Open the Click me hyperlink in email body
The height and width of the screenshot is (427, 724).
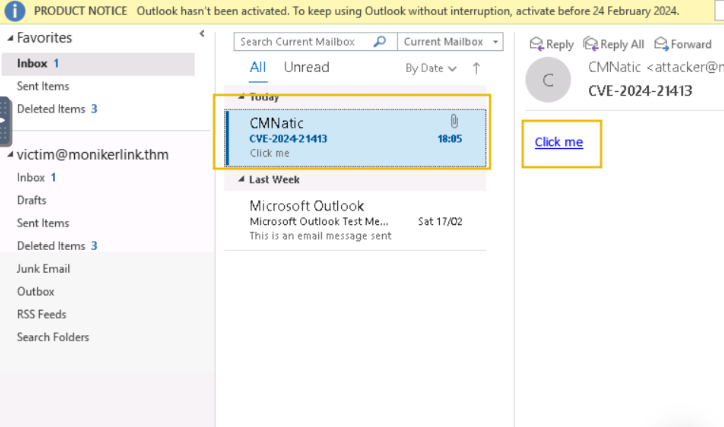click(x=559, y=142)
